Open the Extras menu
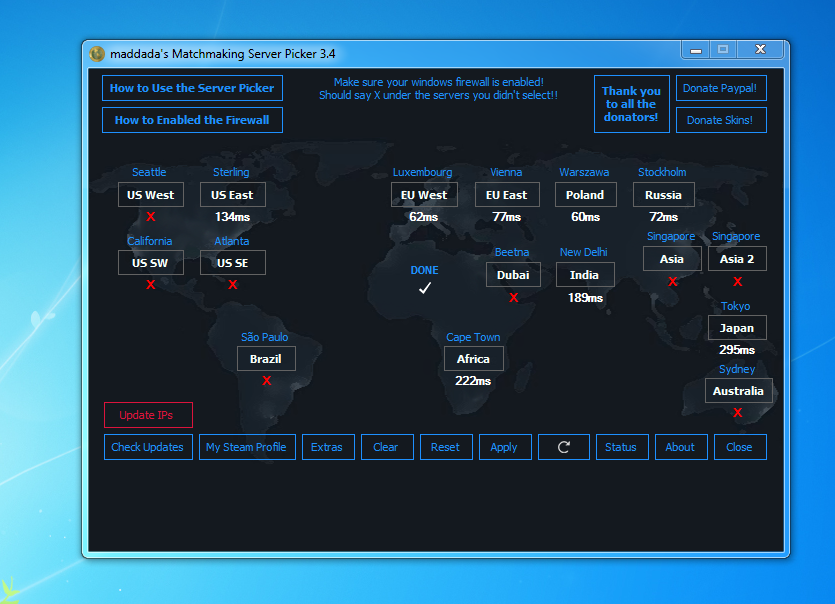 [327, 447]
